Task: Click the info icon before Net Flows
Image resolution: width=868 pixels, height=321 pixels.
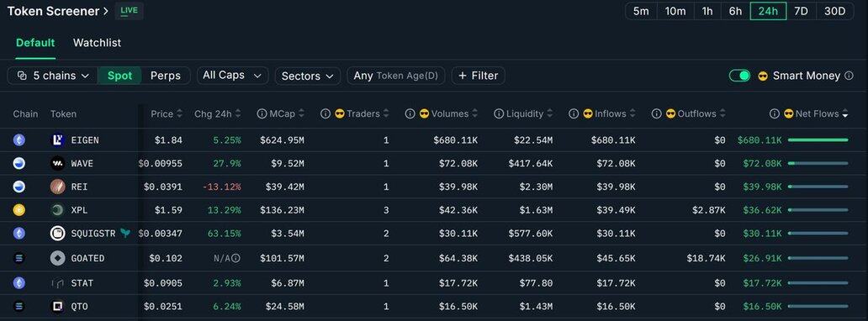Action: coord(775,114)
